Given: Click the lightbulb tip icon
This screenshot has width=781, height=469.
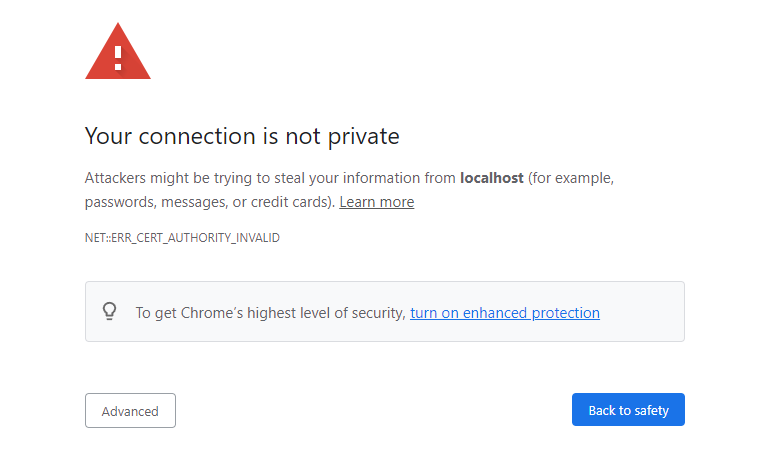Looking at the screenshot, I should (x=110, y=312).
